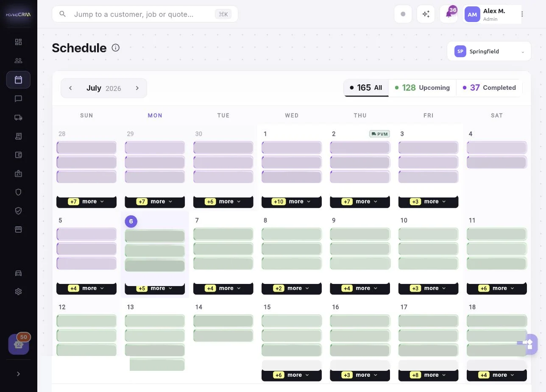Focus the customer, job or quote search box
Viewport: 546px width, 392px height.
point(145,14)
